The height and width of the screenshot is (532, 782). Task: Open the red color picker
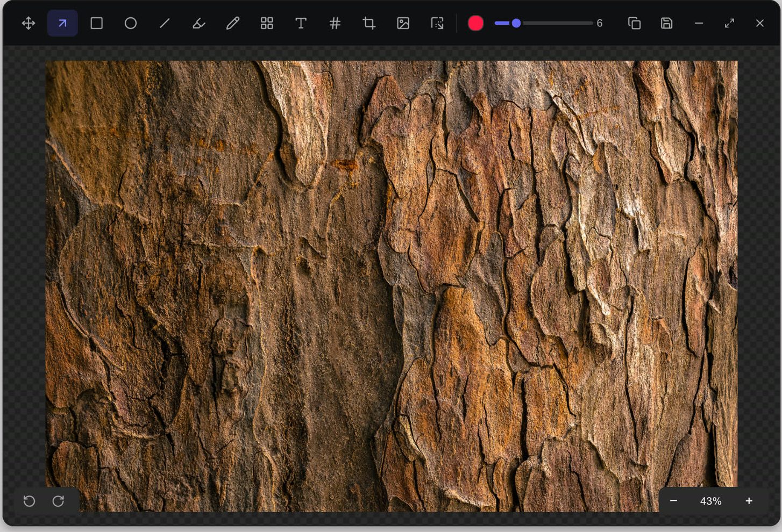pos(475,23)
